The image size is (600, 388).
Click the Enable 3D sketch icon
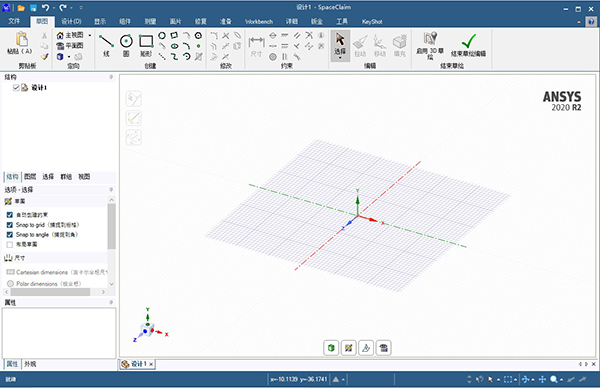(x=430, y=38)
